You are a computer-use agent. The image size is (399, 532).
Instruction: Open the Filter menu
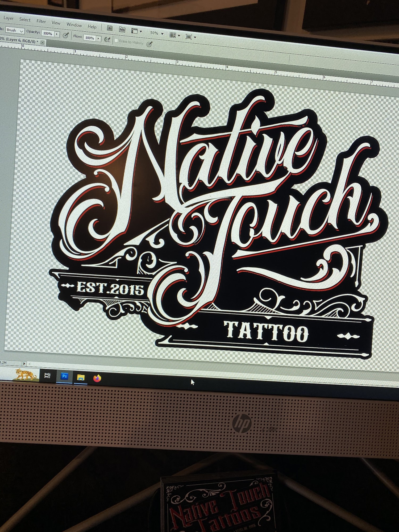(41, 21)
